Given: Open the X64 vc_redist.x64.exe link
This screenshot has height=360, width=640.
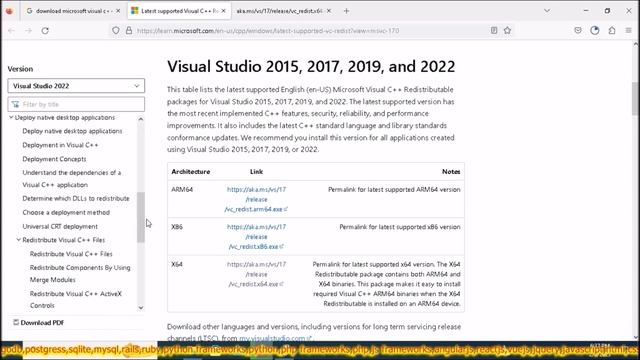Looking at the screenshot, I should [x=256, y=274].
